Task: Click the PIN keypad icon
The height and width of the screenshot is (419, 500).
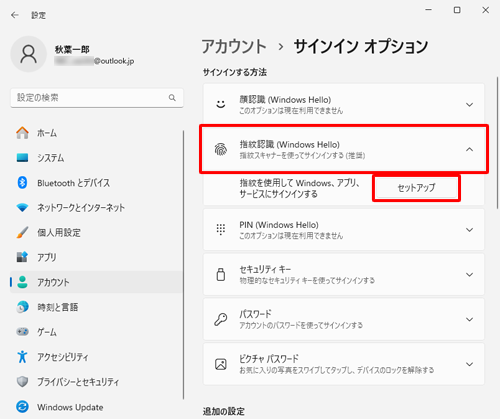Action: [221, 229]
